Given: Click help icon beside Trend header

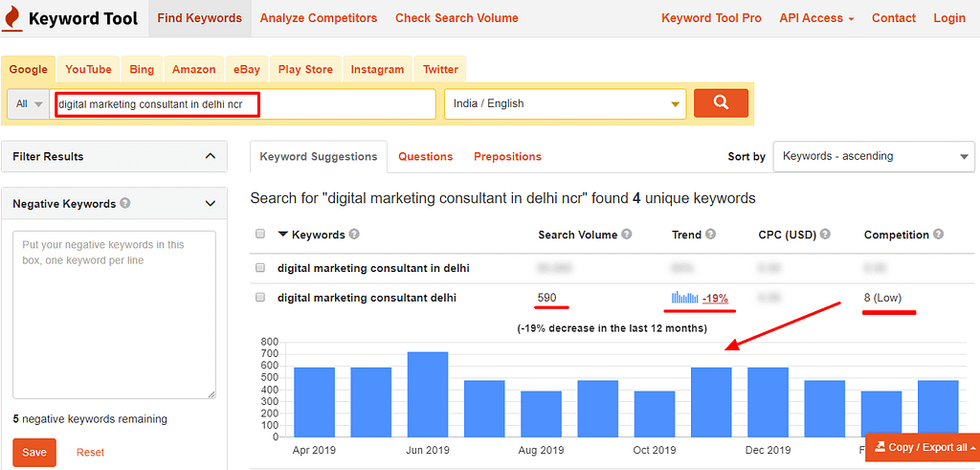Looking at the screenshot, I should click(711, 235).
